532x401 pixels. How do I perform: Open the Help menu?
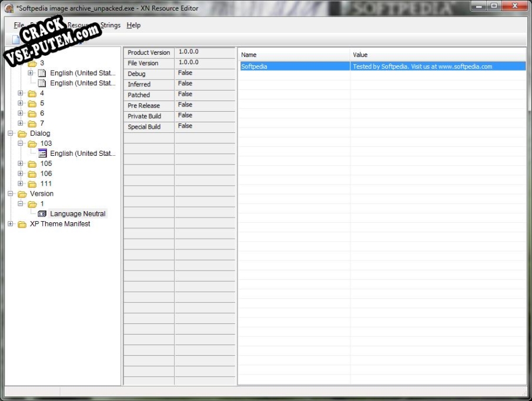click(133, 25)
